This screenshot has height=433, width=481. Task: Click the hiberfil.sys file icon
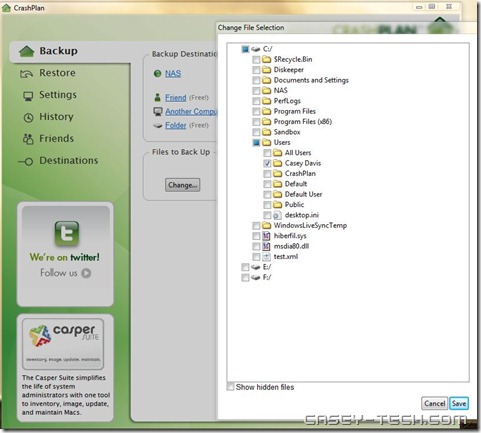pos(266,236)
